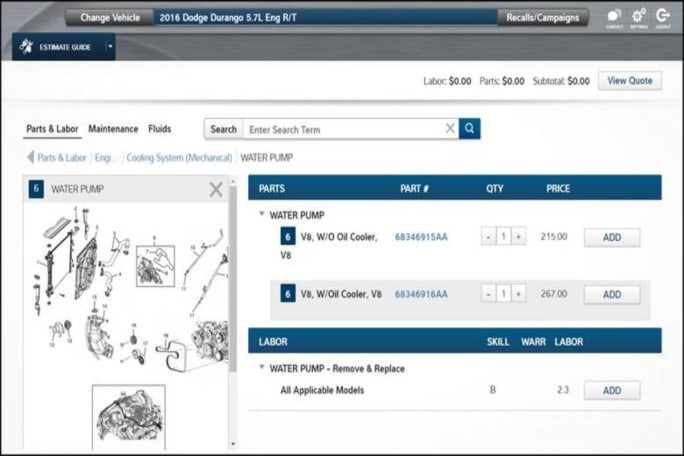The width and height of the screenshot is (684, 456).
Task: Switch to the Maintenance tab
Action: 113,129
